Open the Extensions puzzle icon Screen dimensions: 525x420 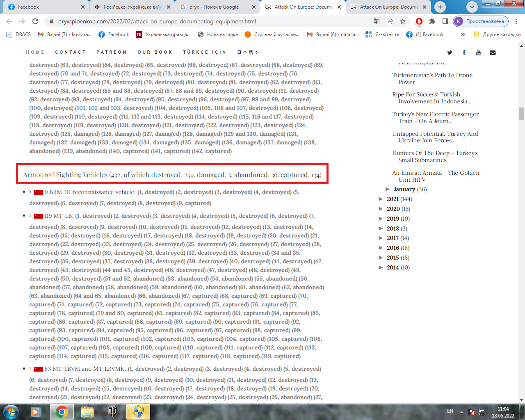click(432, 21)
